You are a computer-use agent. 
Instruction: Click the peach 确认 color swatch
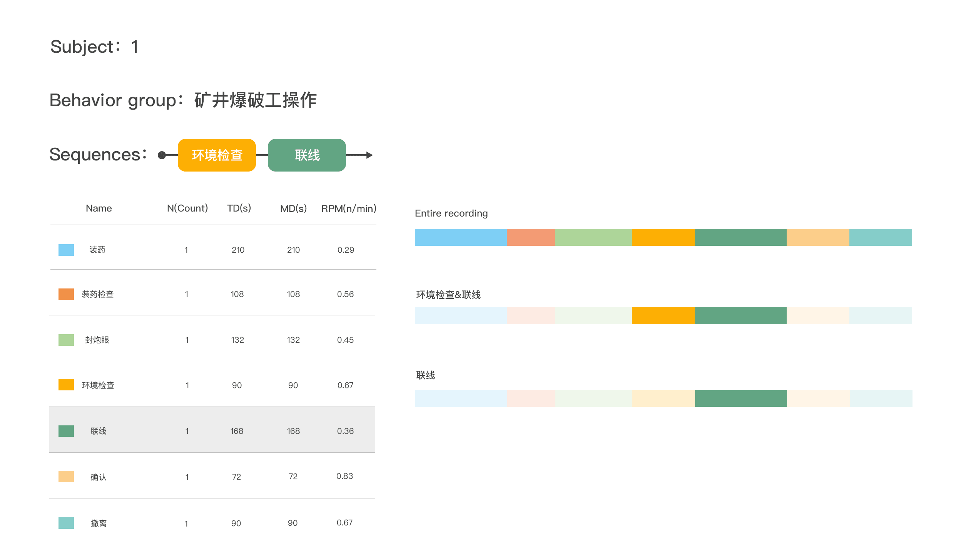[66, 477]
